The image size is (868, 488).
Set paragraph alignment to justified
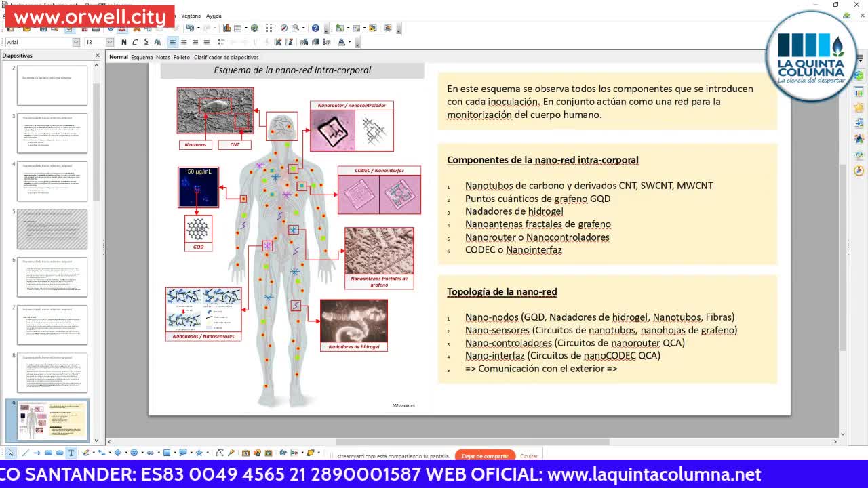207,42
